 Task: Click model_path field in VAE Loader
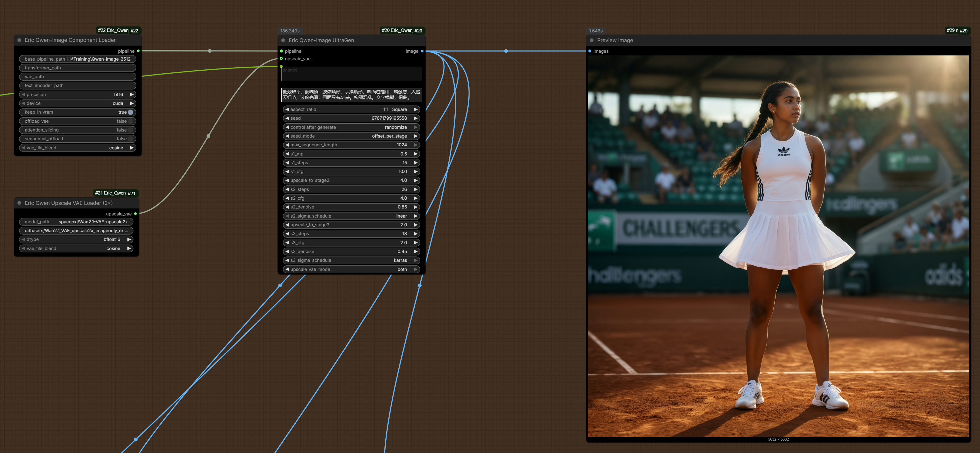pyautogui.click(x=76, y=222)
